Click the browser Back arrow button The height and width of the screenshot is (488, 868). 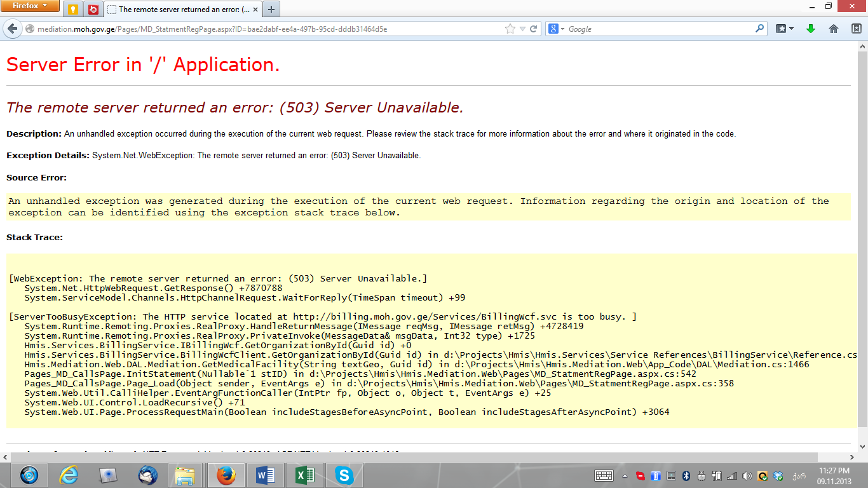12,29
